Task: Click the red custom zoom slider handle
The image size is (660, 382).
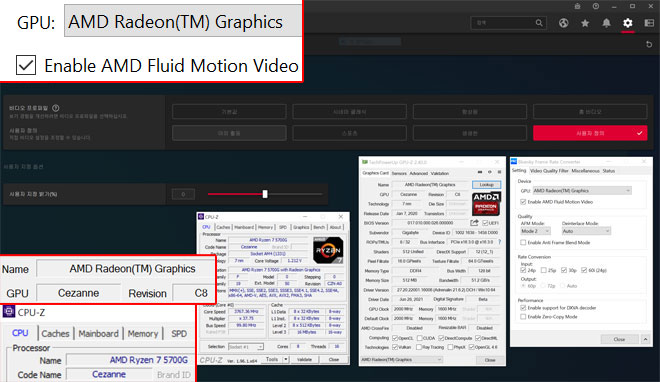Action: tap(265, 194)
